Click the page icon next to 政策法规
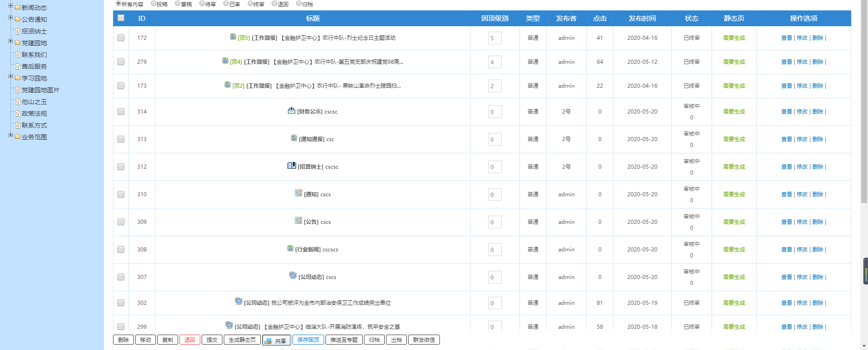Image resolution: width=868 pixels, height=350 pixels. (18, 113)
